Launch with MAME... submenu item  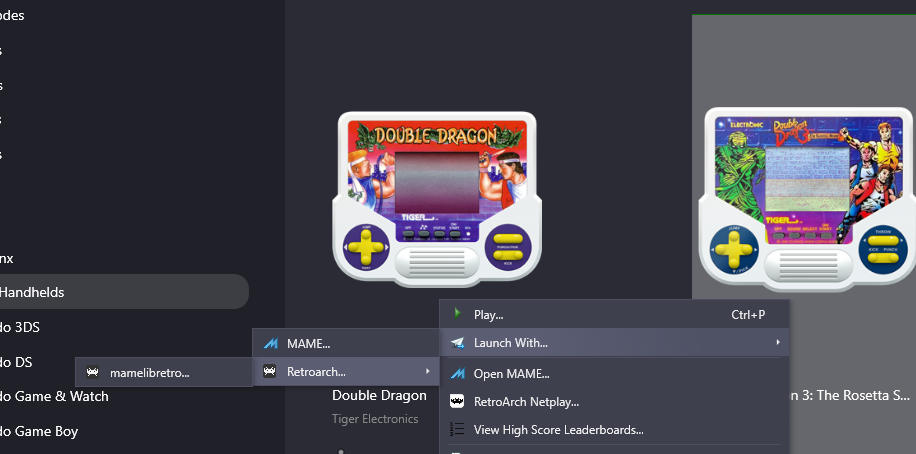tap(346, 344)
